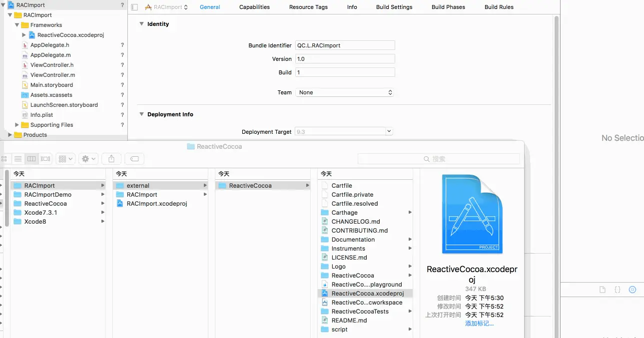The width and height of the screenshot is (644, 338).
Task: Open the Deployment Target combo box
Action: pyautogui.click(x=344, y=131)
